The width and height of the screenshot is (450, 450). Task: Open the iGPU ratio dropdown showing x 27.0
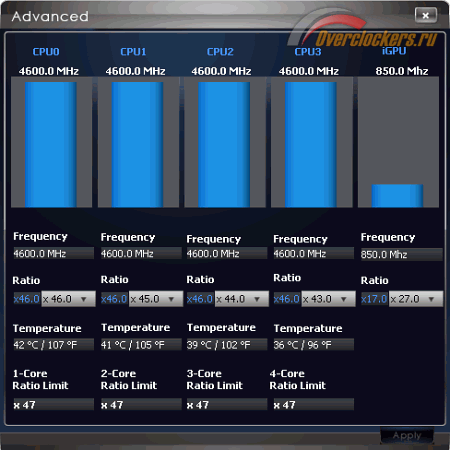click(416, 299)
